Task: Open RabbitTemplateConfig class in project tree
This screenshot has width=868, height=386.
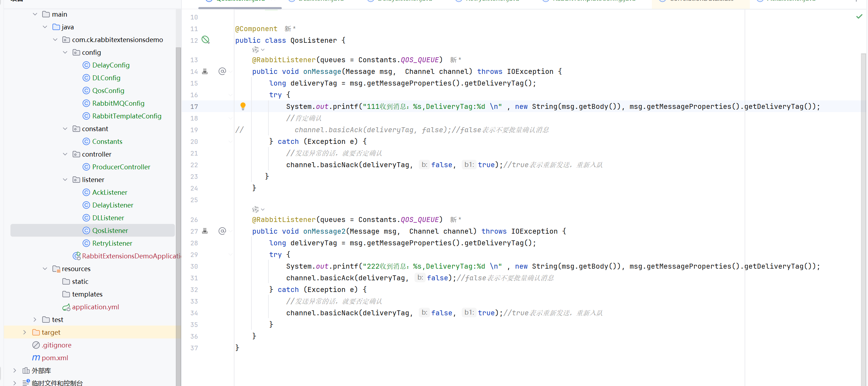Action: 126,116
